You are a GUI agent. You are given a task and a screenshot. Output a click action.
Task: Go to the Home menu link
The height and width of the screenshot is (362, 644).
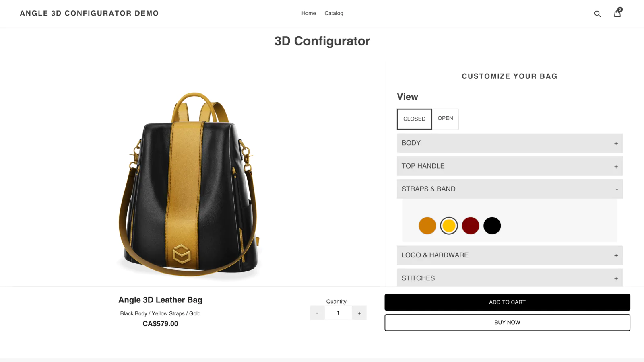(x=308, y=13)
